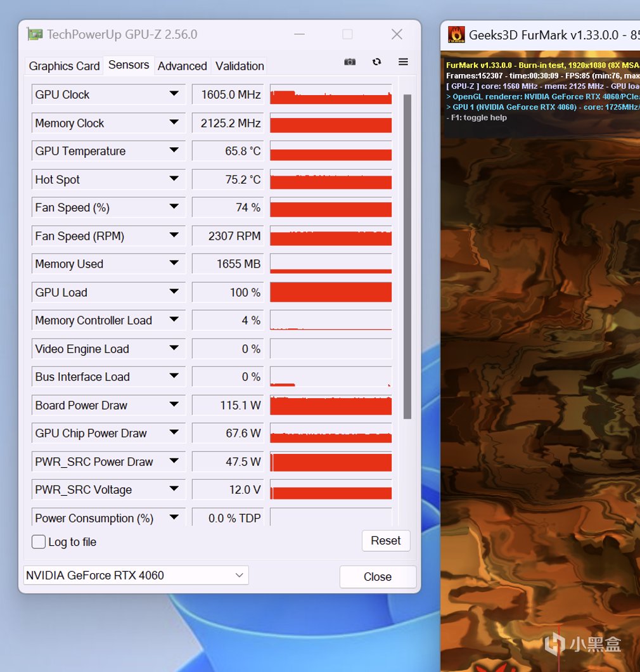Click the GPU Clock history graph

coord(331,94)
